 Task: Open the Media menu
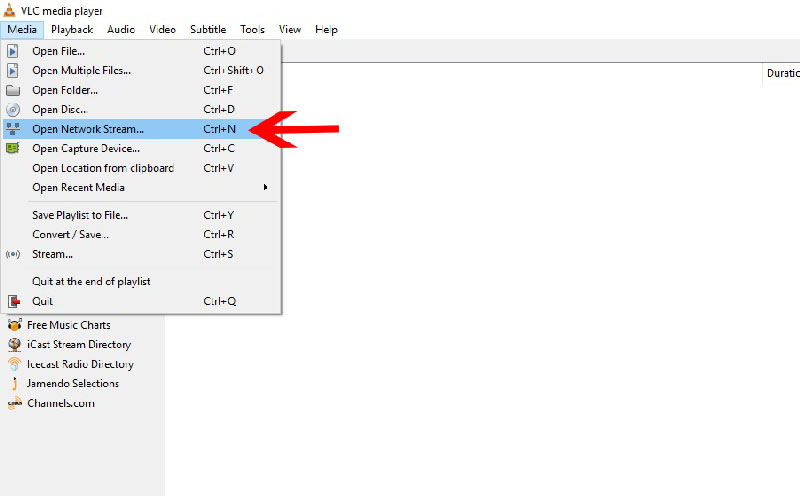tap(22, 30)
